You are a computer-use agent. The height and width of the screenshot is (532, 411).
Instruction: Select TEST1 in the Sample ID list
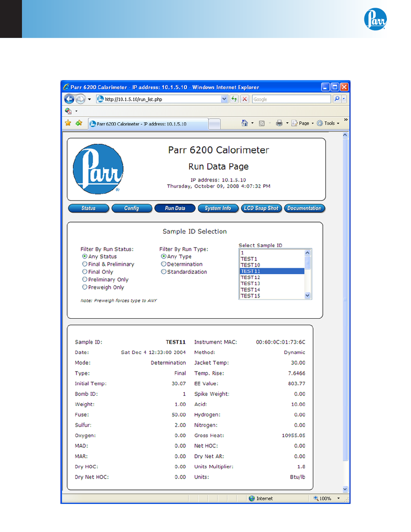(272, 259)
